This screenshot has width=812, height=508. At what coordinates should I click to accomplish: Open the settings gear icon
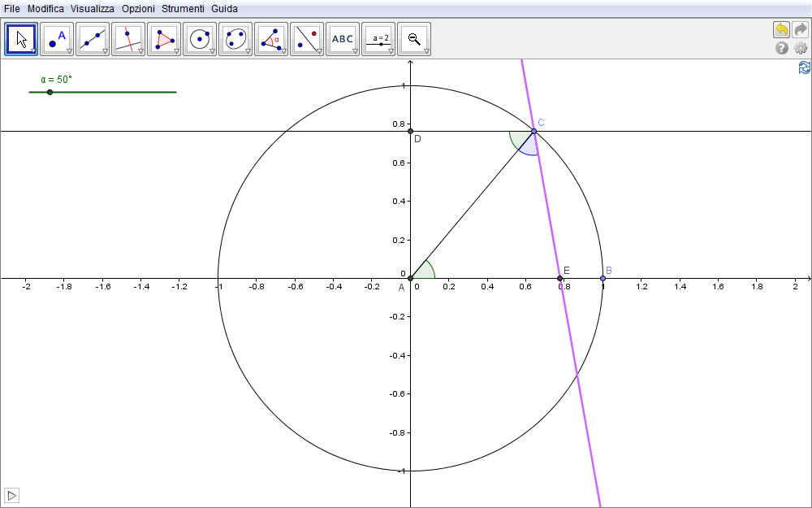click(x=801, y=48)
